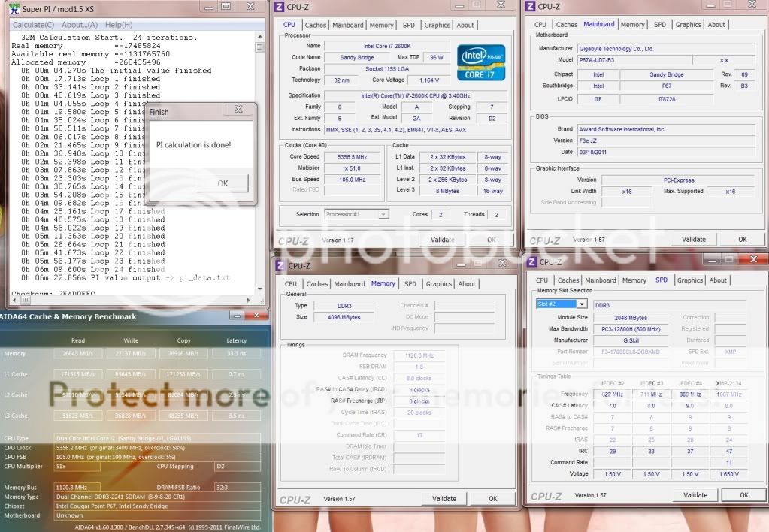Click OK in the CPU-Z CPU window

pyautogui.click(x=492, y=240)
